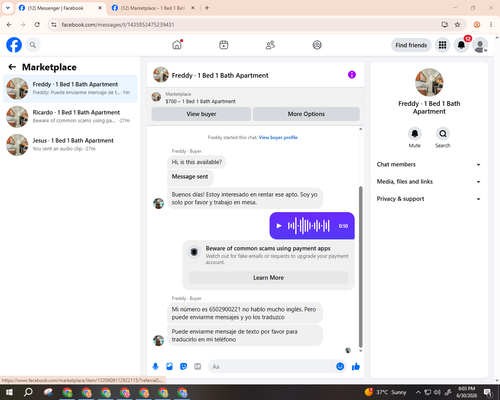The image size is (500, 400).
Task: Open the tab search dropdown arrow
Action: point(8,8)
